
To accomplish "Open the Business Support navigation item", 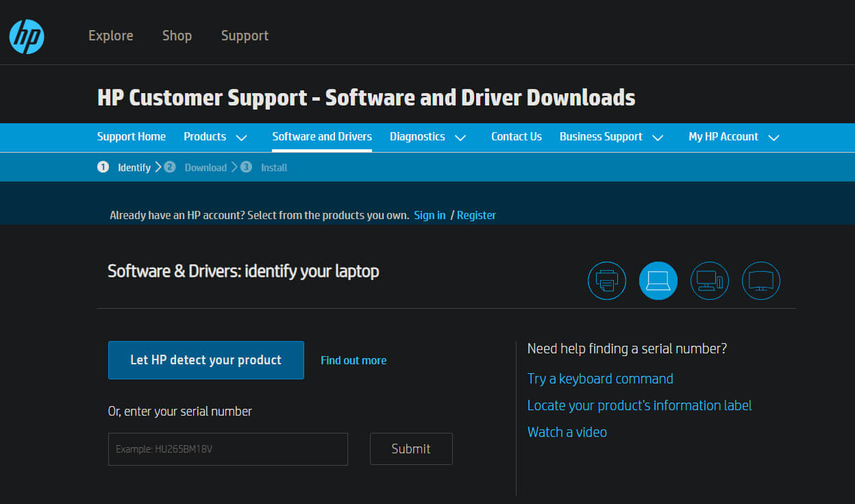I will 601,136.
